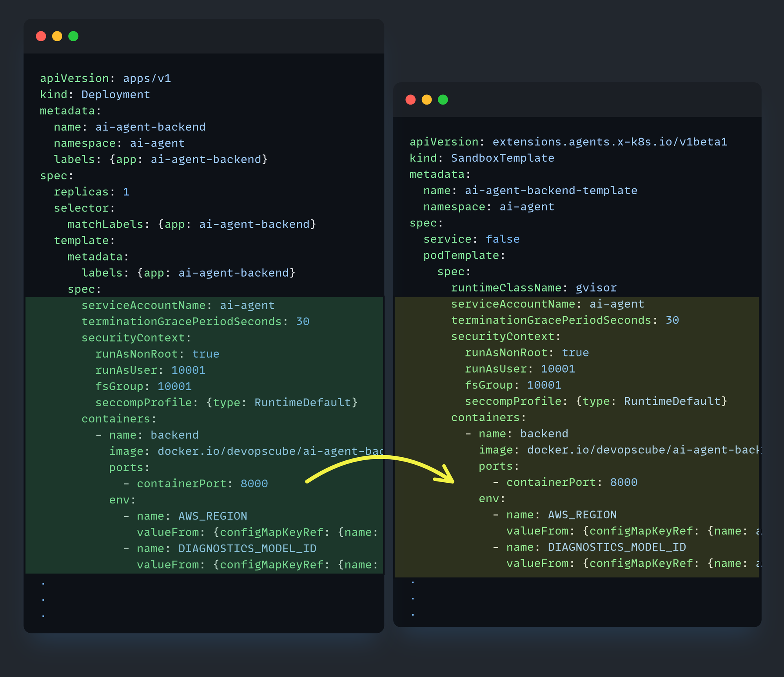
Task: Click the 'template:' line in Deployment
Action: coord(84,240)
